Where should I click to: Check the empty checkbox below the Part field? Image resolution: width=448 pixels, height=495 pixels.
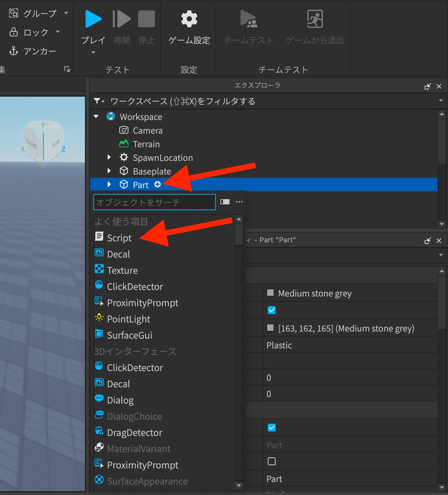coord(272,461)
